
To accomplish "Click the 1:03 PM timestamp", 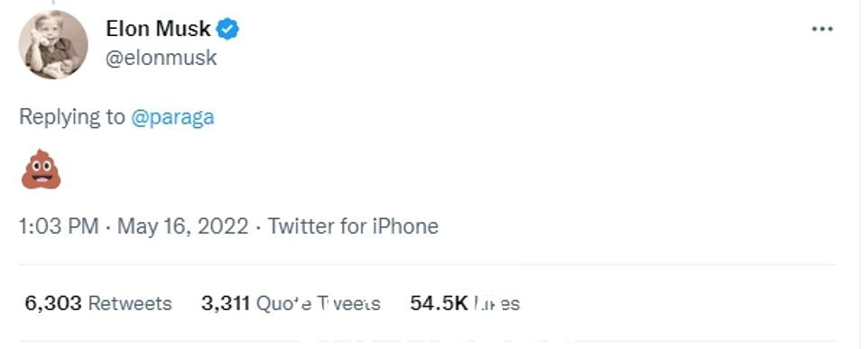I will [59, 226].
